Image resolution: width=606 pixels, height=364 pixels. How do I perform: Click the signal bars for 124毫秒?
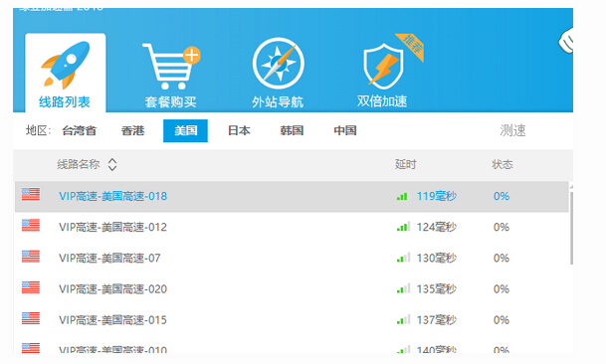403,227
